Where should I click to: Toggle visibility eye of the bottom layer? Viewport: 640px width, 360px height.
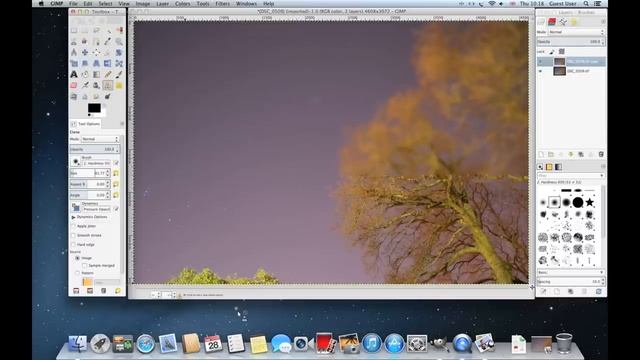tap(541, 71)
